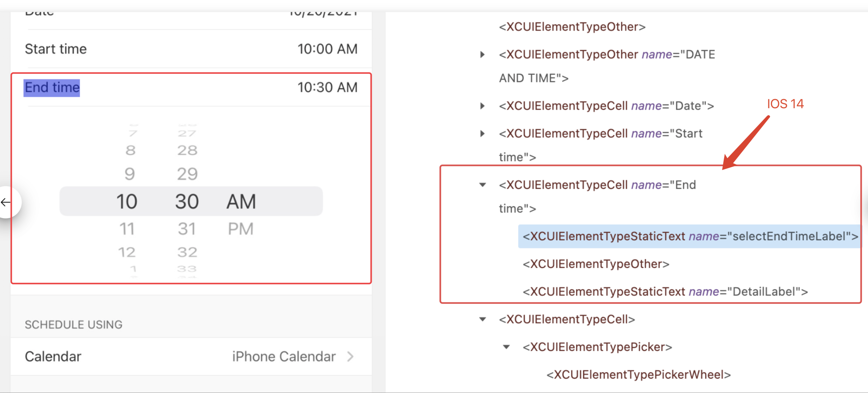Collapse the XCUIElementTypePicker node
Image resolution: width=868 pixels, height=393 pixels.
[506, 347]
